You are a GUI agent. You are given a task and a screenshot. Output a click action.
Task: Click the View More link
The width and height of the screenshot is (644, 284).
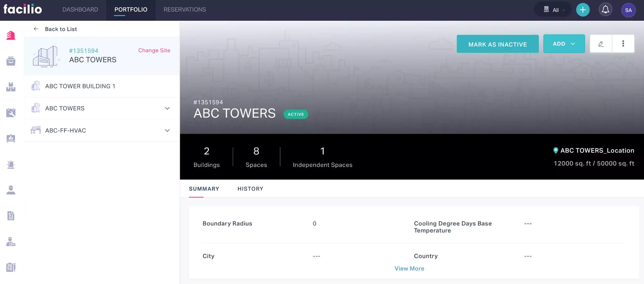[x=409, y=268]
